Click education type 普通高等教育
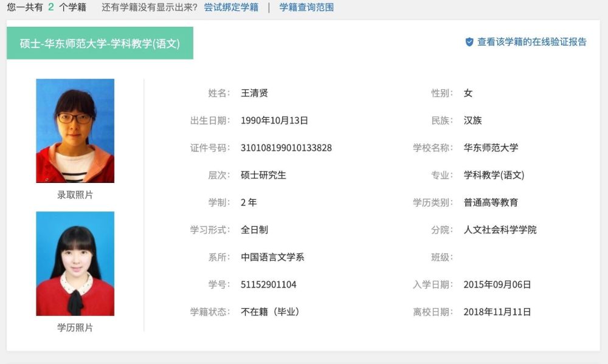Viewport: 608px width, 364px height. click(x=491, y=202)
